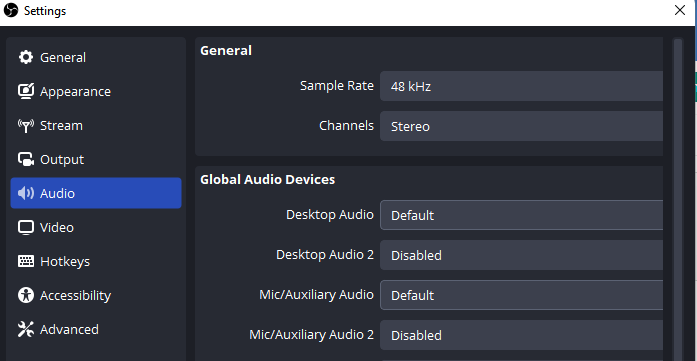Choose a Mic/Auxiliary Audio device
Image resolution: width=697 pixels, height=361 pixels.
pyautogui.click(x=521, y=295)
